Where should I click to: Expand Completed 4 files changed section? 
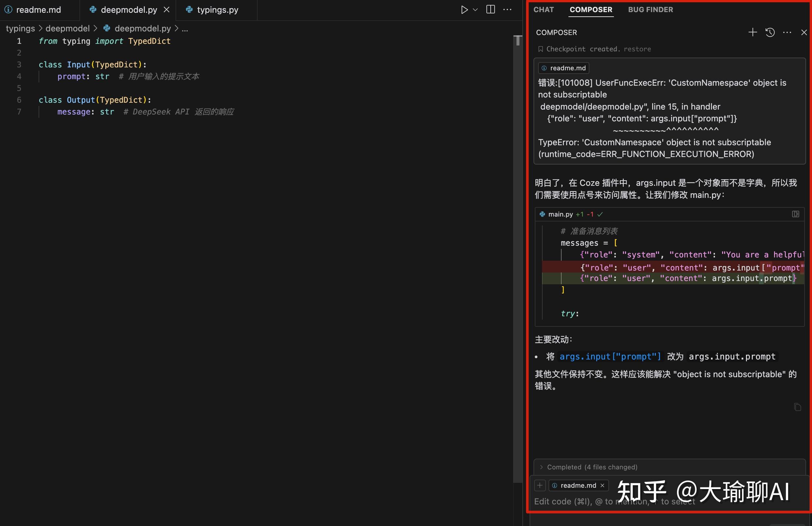coord(592,467)
